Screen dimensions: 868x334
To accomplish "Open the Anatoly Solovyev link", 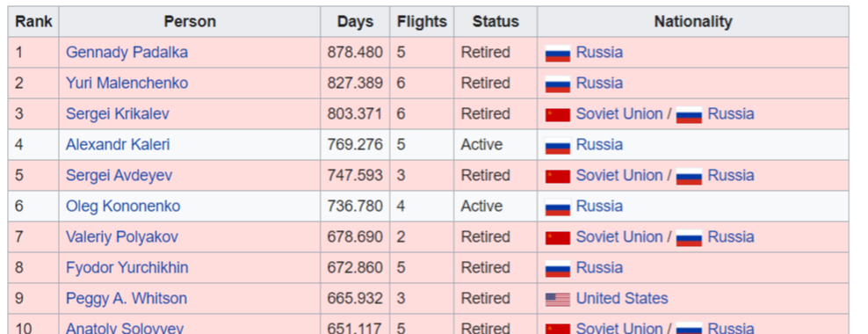I will (x=125, y=328).
